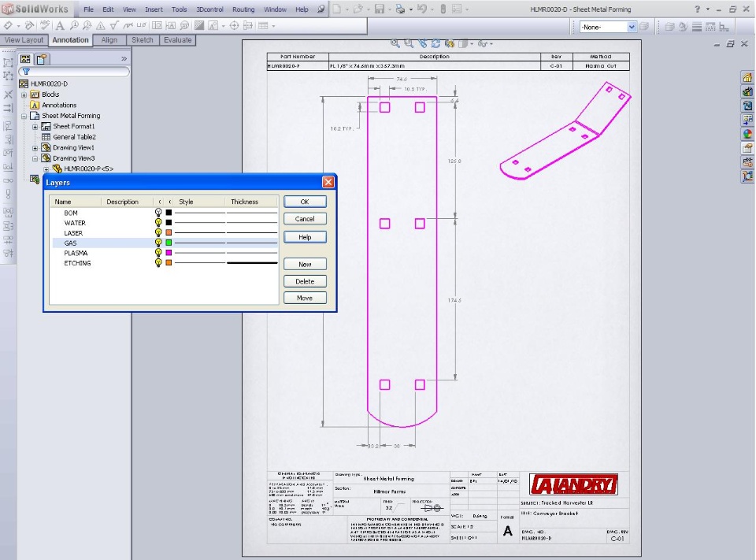Expand the feature tree panel with the chevron
This screenshot has height=560, width=756.
124,59
